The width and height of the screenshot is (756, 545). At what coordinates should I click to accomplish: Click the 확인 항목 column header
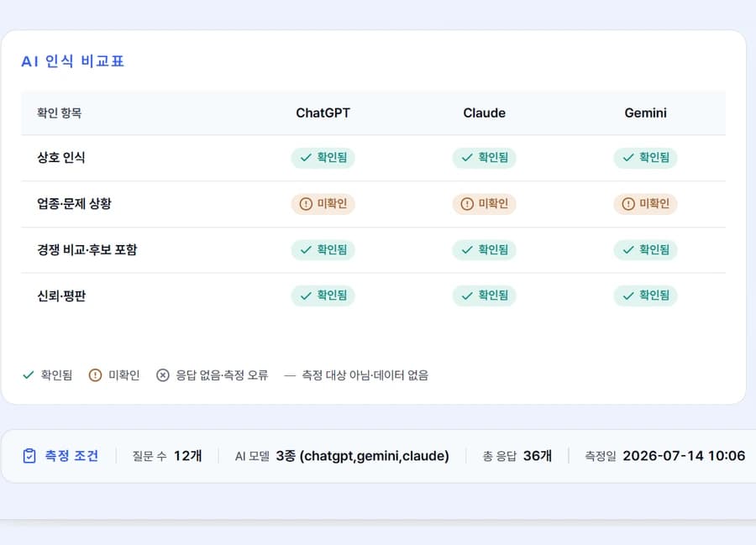[x=60, y=113]
